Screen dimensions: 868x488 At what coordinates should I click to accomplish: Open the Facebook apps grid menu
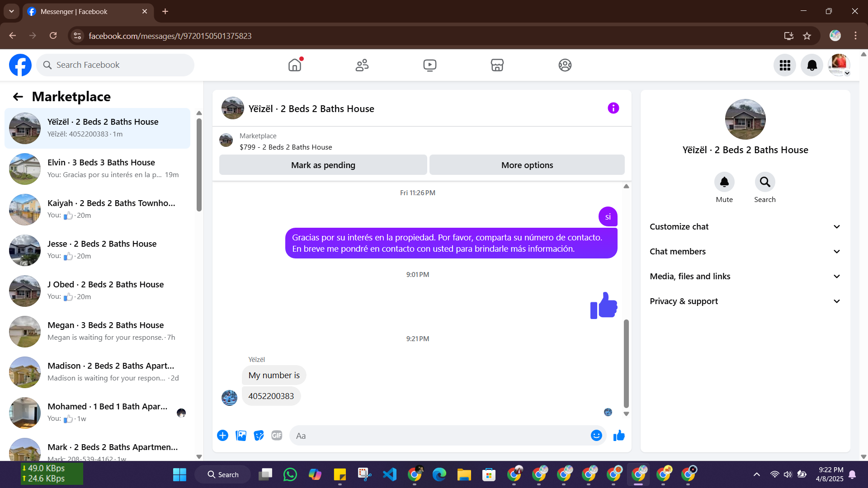[x=785, y=66]
